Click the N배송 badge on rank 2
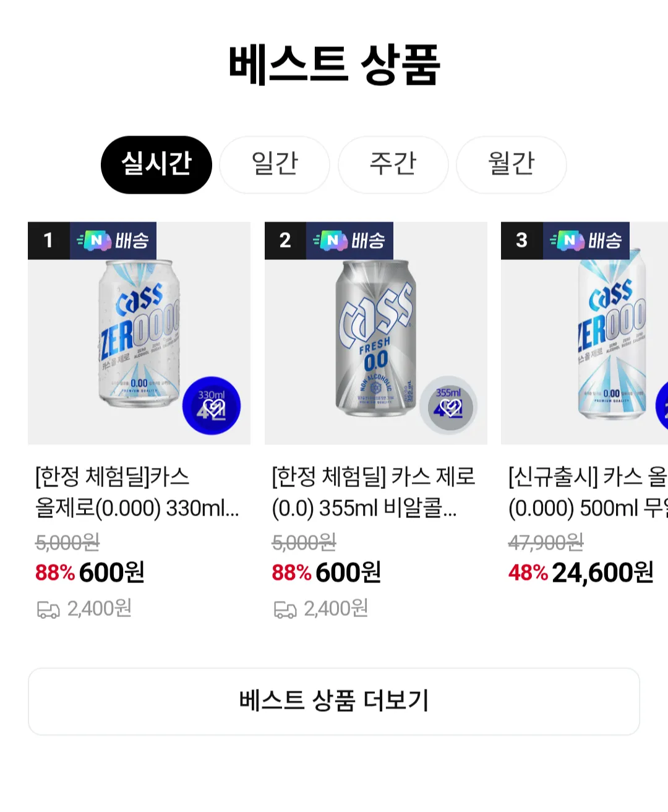This screenshot has height=812, width=668. 349,240
